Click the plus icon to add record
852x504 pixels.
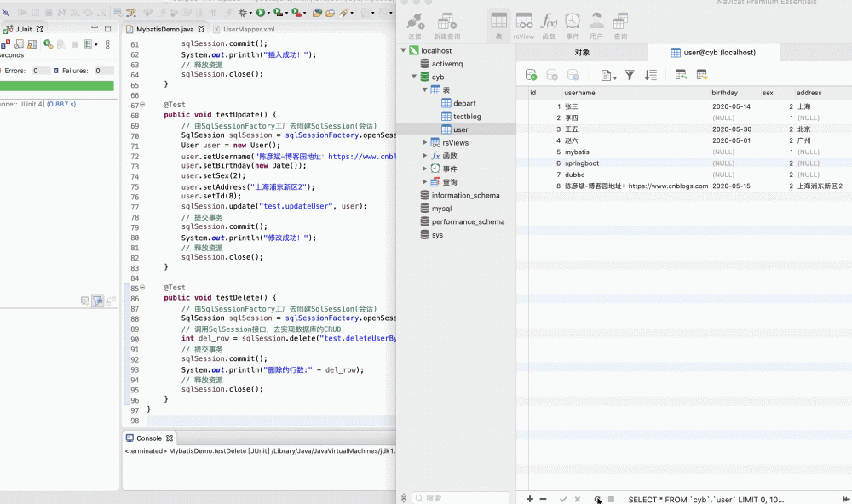point(530,499)
